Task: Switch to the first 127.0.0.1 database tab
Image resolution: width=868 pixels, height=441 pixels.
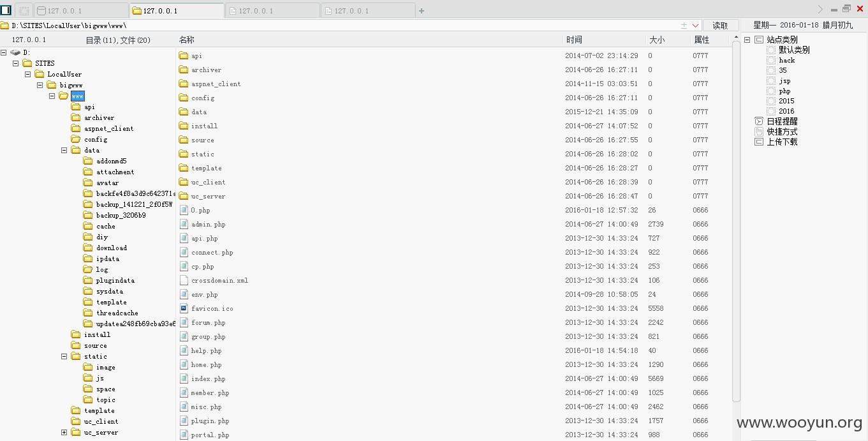Action: (81, 11)
